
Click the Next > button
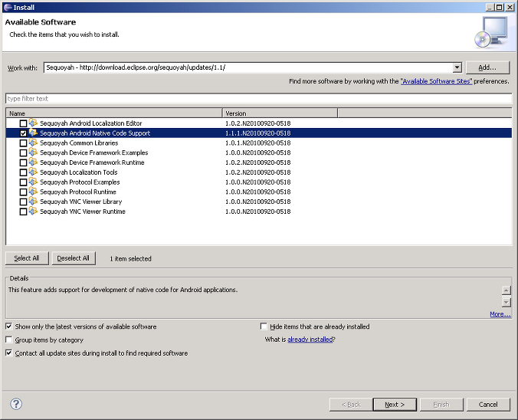(395, 405)
